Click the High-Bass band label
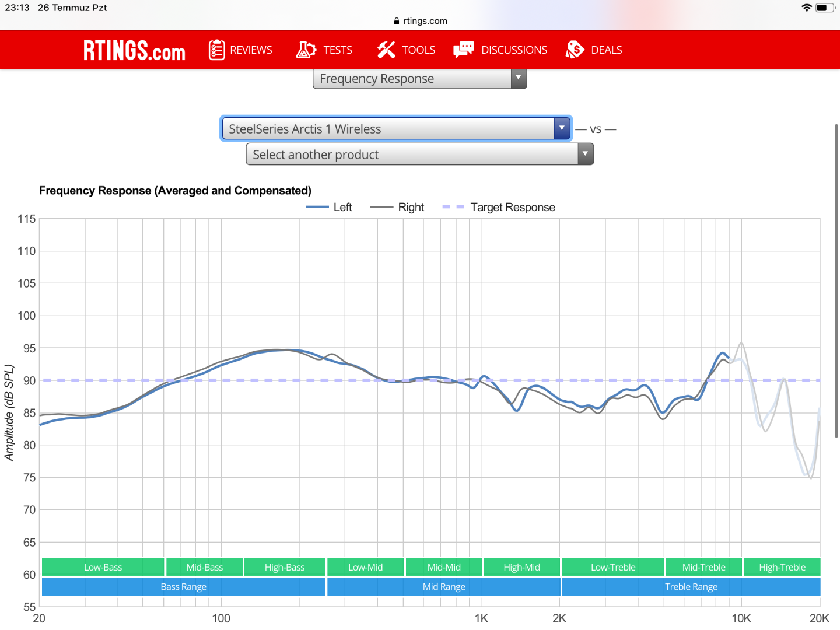Image resolution: width=840 pixels, height=630 pixels. click(x=285, y=567)
